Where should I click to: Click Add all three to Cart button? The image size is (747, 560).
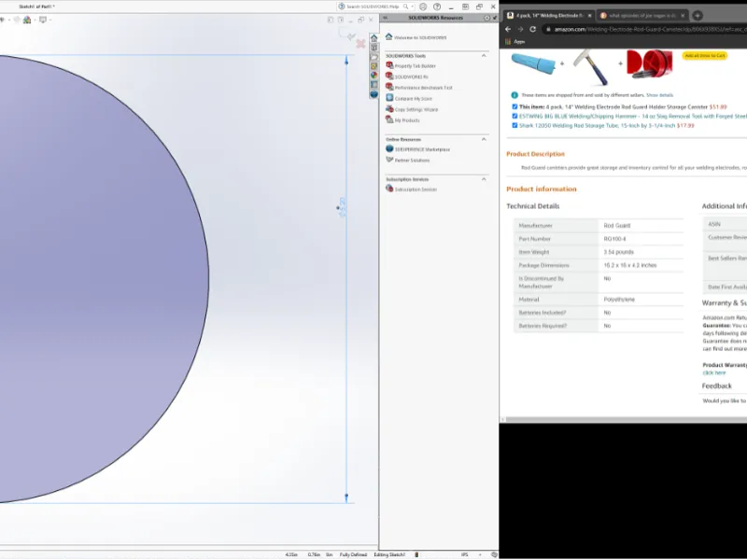pyautogui.click(x=705, y=56)
